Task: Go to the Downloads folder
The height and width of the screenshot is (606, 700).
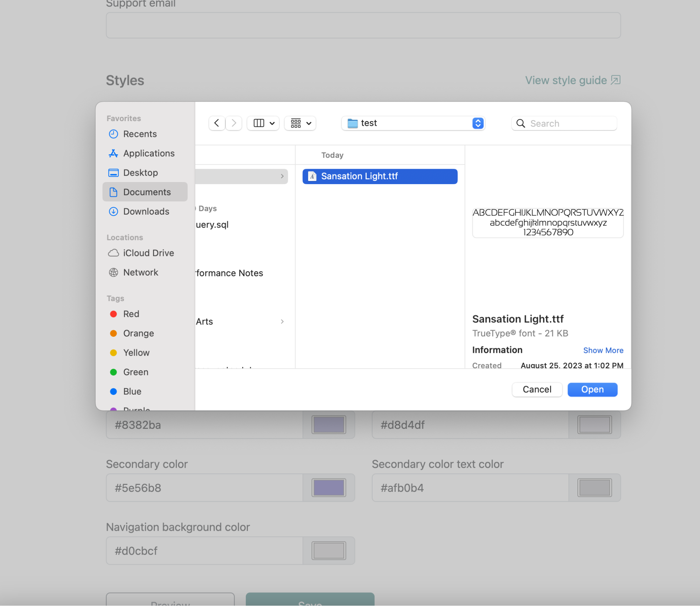Action: pos(146,211)
